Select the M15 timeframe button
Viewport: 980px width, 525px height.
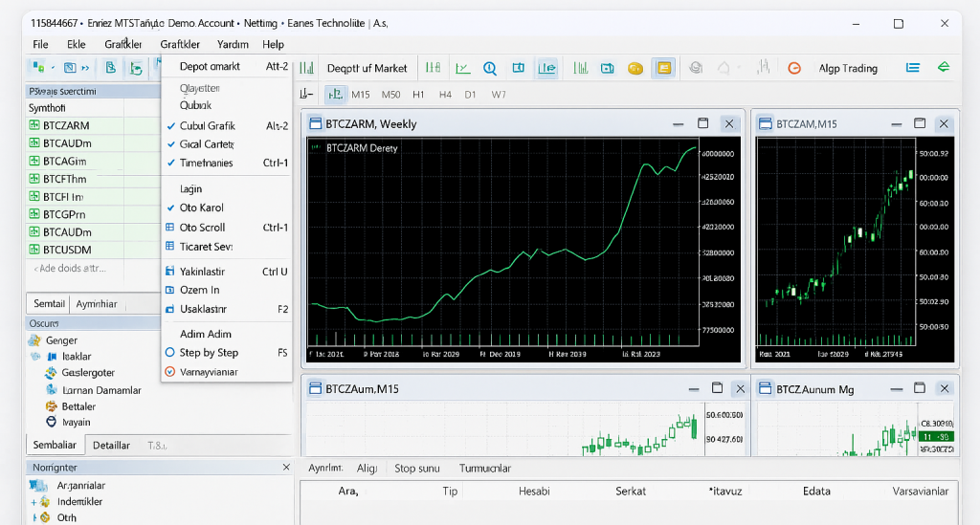point(361,95)
